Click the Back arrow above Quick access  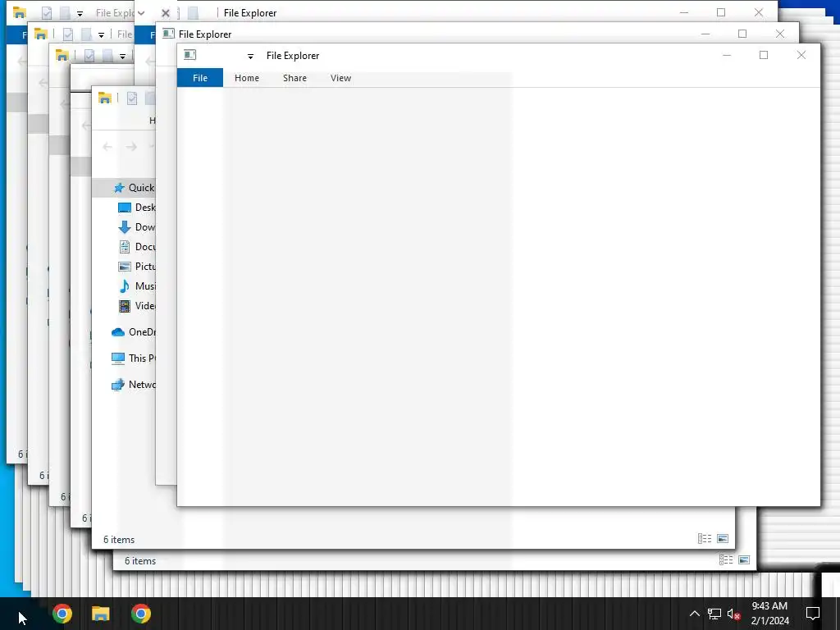(107, 147)
